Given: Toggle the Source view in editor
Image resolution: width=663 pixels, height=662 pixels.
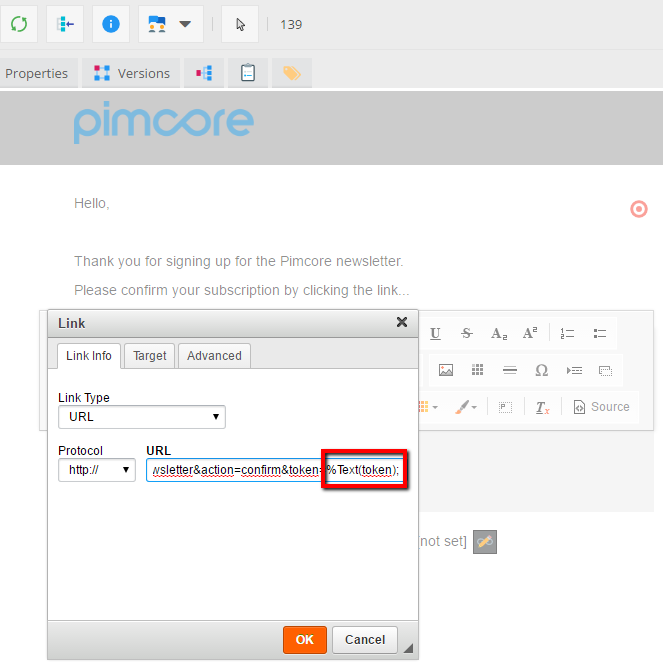Looking at the screenshot, I should coord(601,407).
